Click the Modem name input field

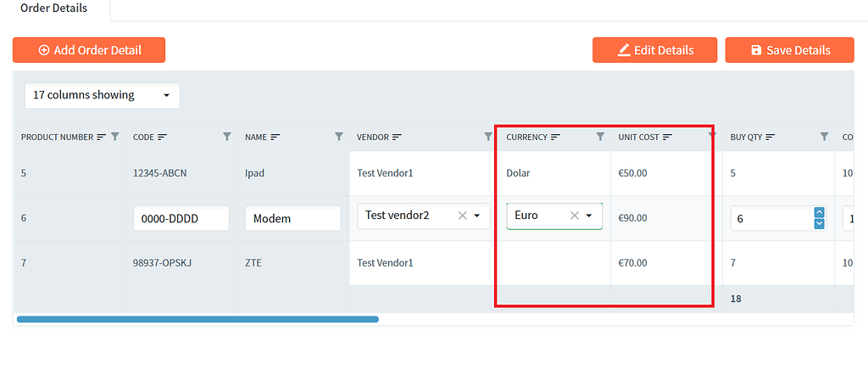[292, 218]
